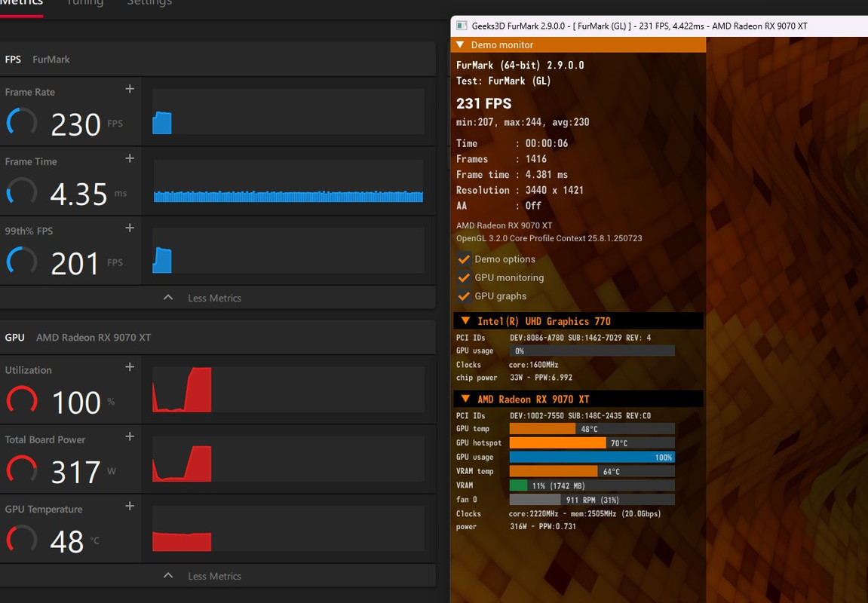This screenshot has width=868, height=603.
Task: Click the Frames 1416 value
Action: [536, 159]
